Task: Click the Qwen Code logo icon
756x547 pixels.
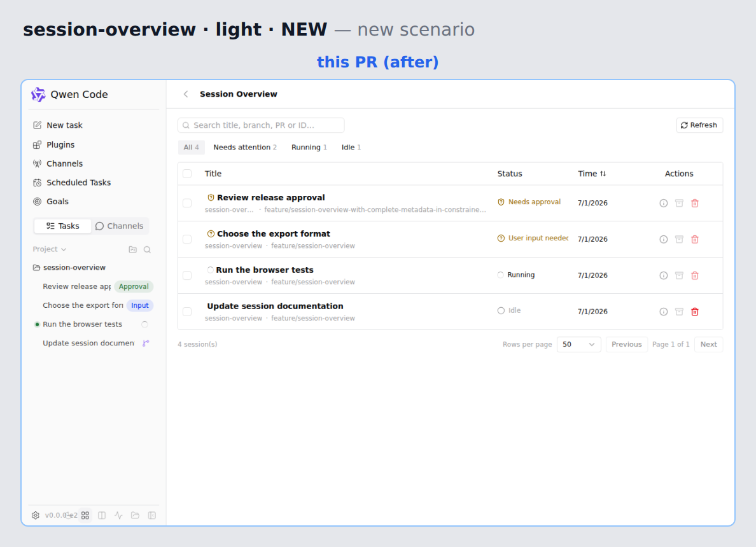Action: point(38,95)
